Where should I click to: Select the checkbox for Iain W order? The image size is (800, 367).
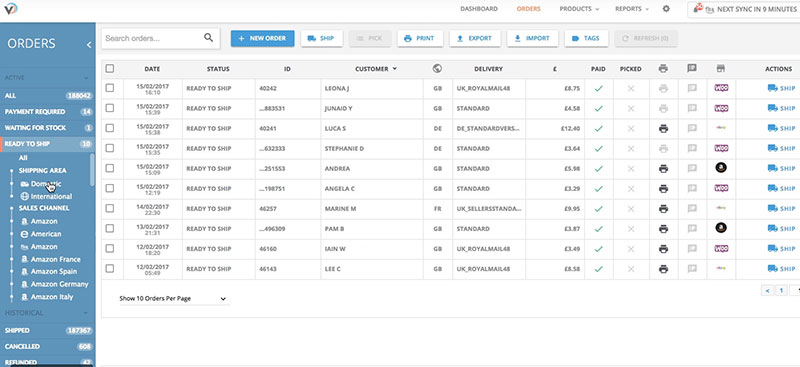click(110, 249)
